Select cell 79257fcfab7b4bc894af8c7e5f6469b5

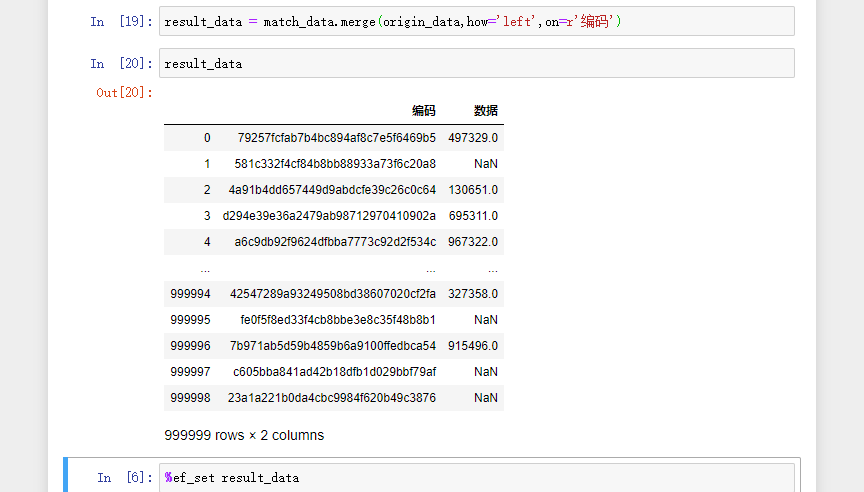pos(337,138)
